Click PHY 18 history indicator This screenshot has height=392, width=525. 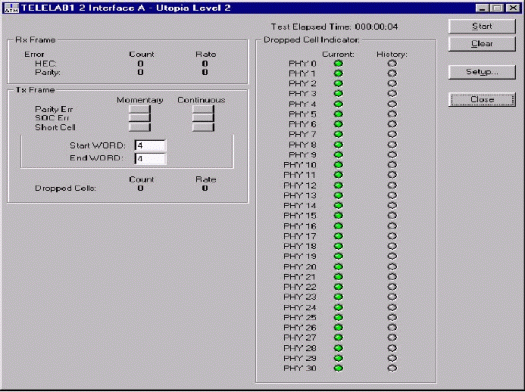(392, 246)
